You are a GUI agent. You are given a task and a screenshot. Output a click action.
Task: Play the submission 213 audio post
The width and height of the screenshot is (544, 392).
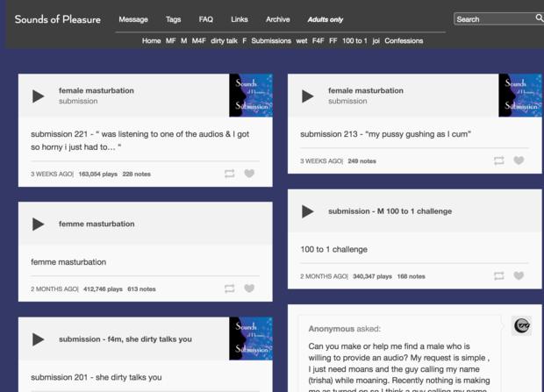(x=308, y=96)
